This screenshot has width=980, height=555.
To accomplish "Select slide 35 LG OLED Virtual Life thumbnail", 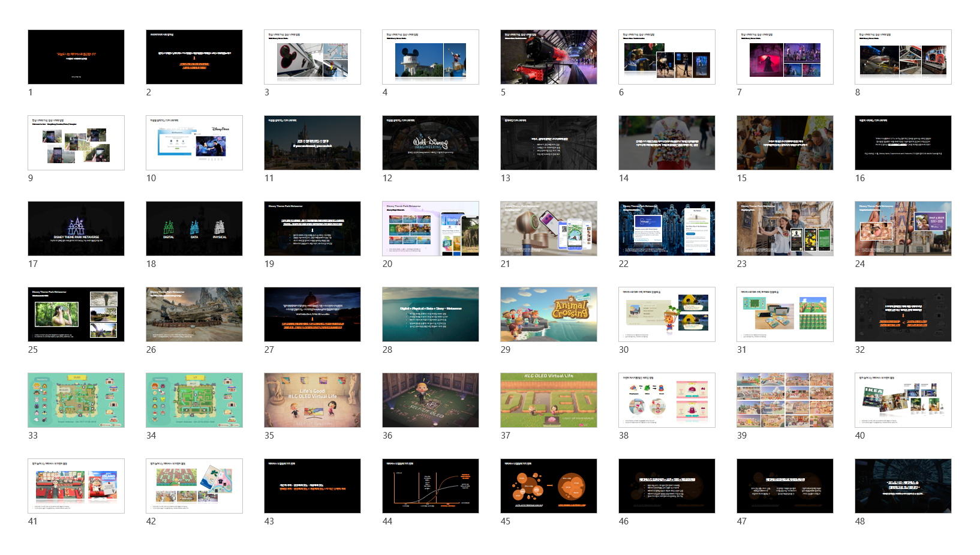I will coord(312,400).
